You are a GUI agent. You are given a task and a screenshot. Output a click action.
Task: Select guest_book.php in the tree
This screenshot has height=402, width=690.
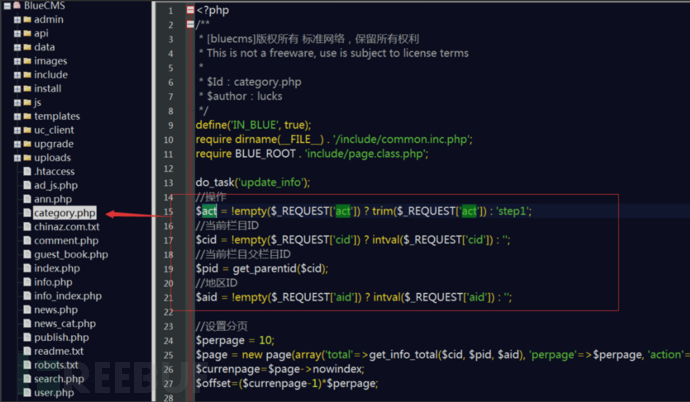(x=70, y=254)
